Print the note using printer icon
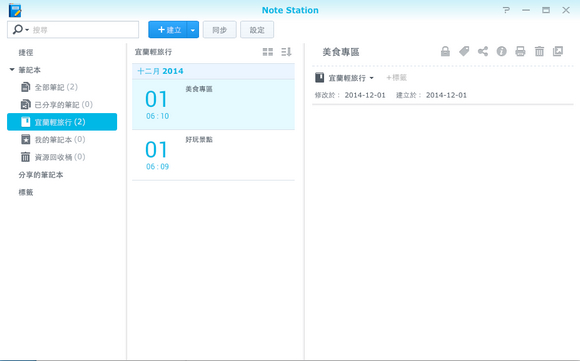This screenshot has width=580, height=361. [520, 51]
